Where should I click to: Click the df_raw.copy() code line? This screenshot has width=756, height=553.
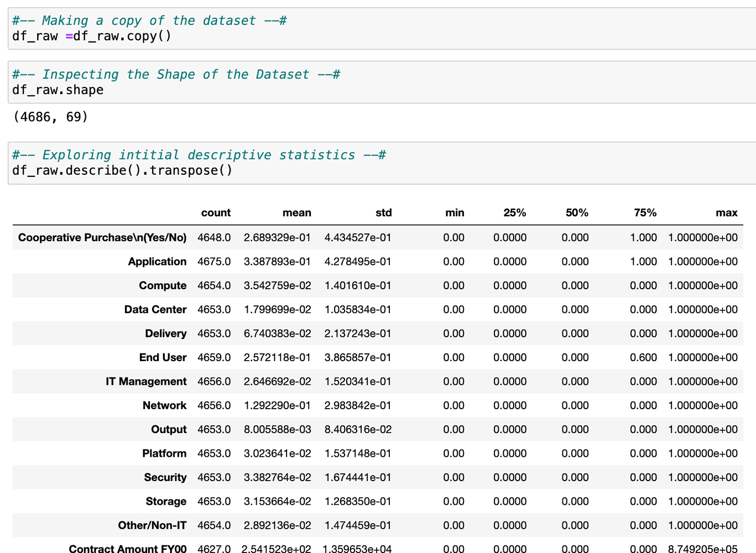coord(92,36)
